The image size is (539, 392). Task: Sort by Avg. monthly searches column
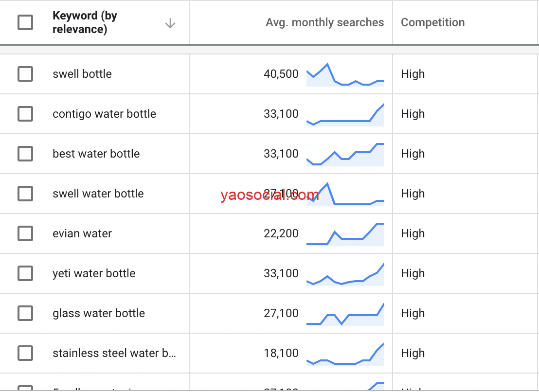click(324, 22)
